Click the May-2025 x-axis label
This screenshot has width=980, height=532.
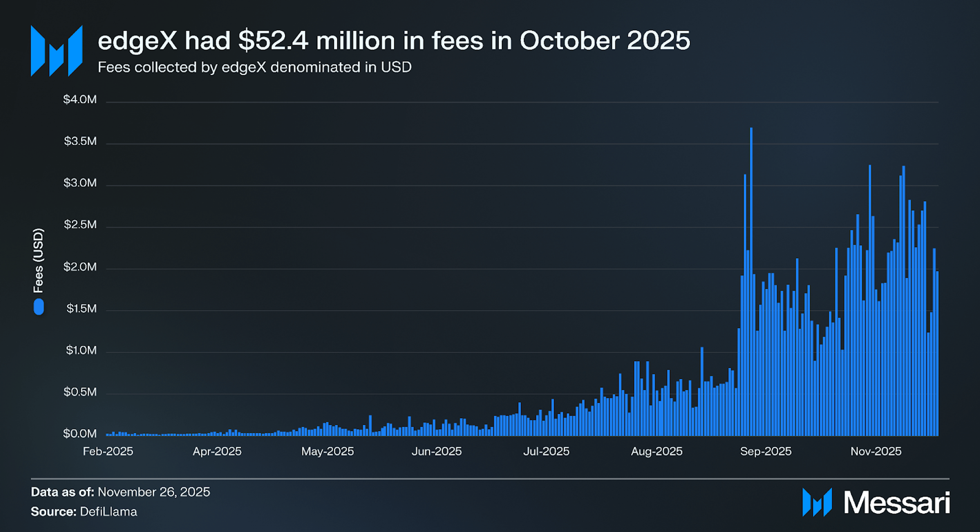click(328, 451)
